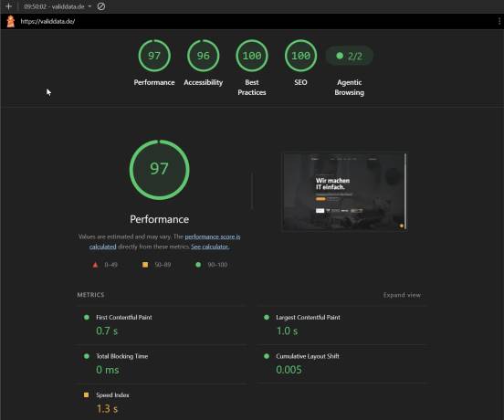Click the green circle 90–100 legend icon
This screenshot has height=420, width=504.
pyautogui.click(x=198, y=265)
